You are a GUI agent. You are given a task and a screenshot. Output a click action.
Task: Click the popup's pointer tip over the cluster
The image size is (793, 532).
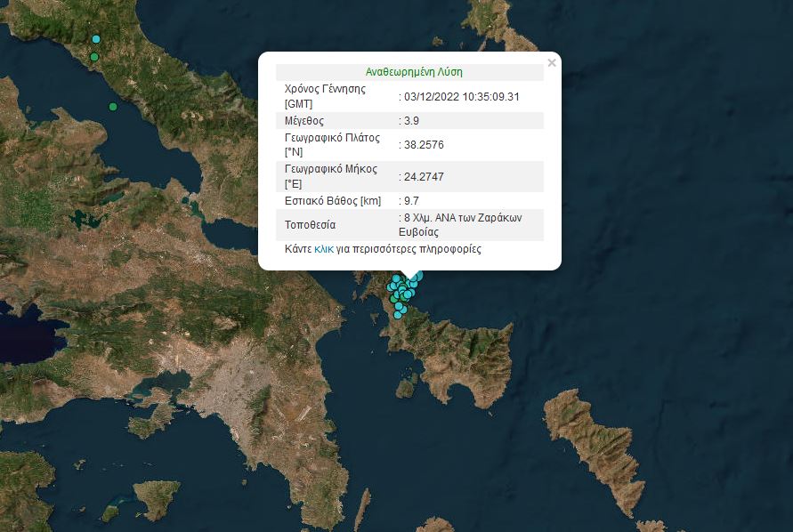(x=410, y=276)
